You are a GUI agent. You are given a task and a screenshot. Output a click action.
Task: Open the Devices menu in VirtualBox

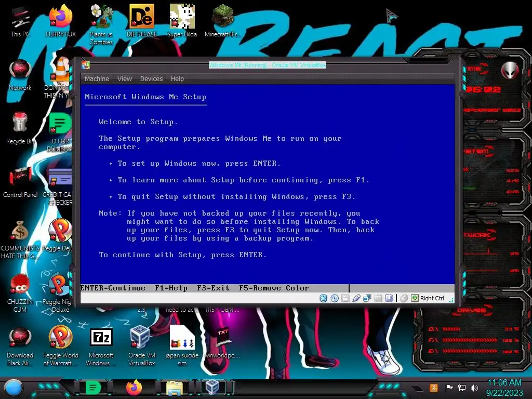(x=151, y=79)
